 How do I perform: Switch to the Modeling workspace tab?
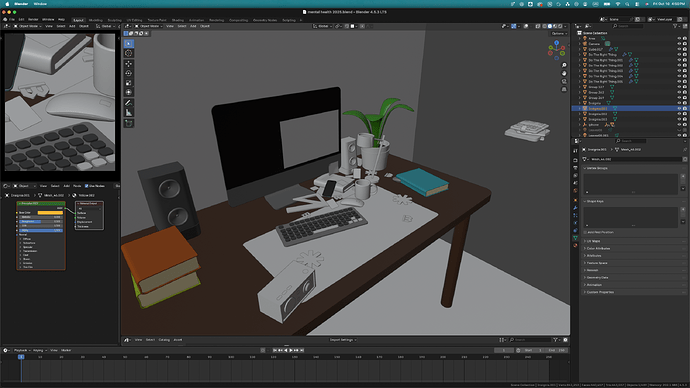95,20
